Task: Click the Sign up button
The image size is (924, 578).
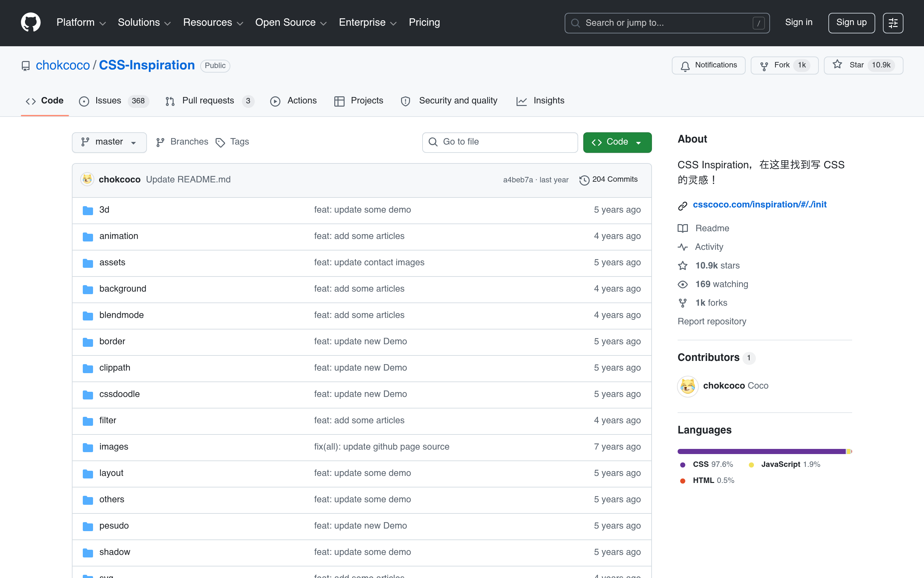Action: (851, 23)
